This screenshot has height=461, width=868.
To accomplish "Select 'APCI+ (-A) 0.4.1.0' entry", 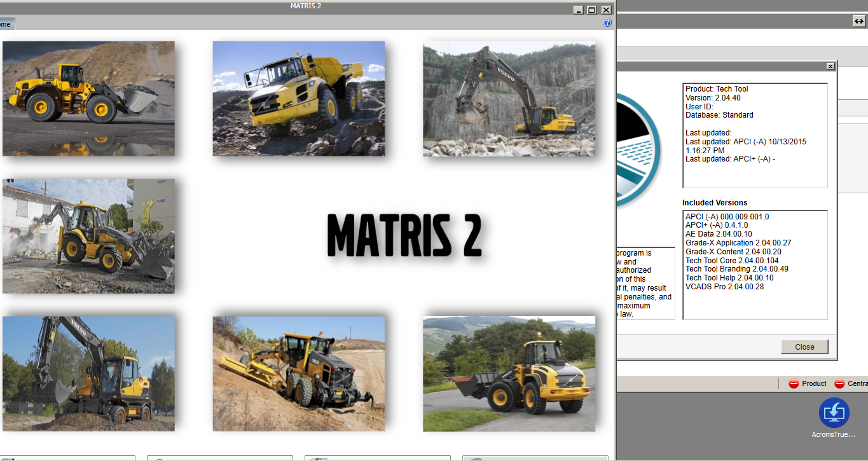I will tap(717, 225).
